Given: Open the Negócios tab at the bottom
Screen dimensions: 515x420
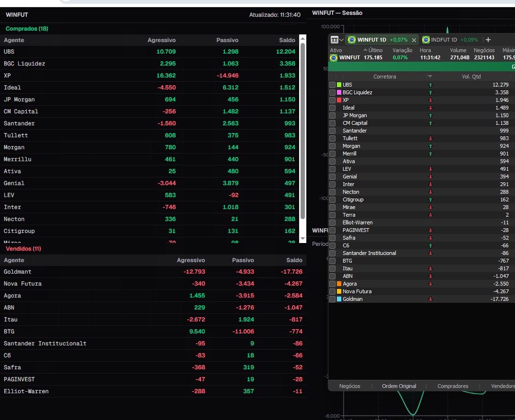Looking at the screenshot, I should point(349,386).
